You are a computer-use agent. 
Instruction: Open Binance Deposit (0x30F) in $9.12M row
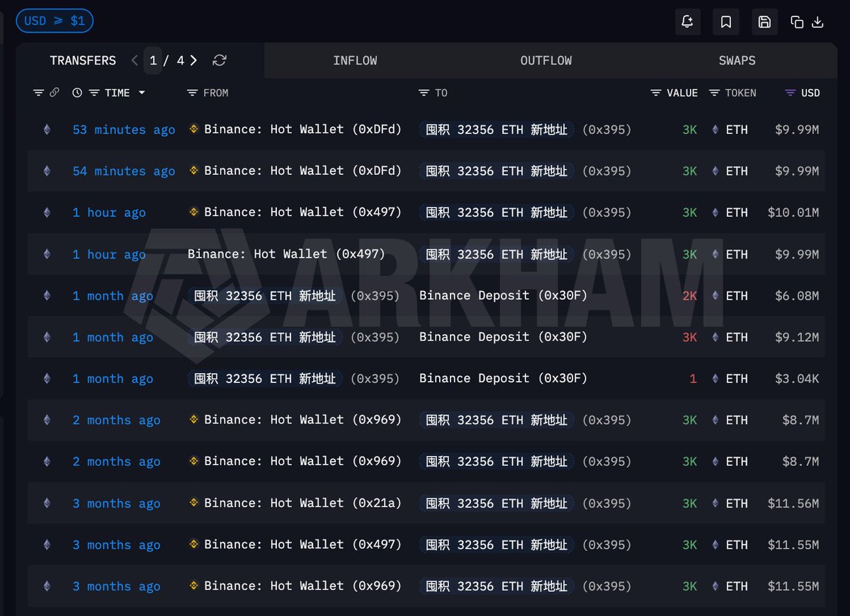click(x=504, y=337)
